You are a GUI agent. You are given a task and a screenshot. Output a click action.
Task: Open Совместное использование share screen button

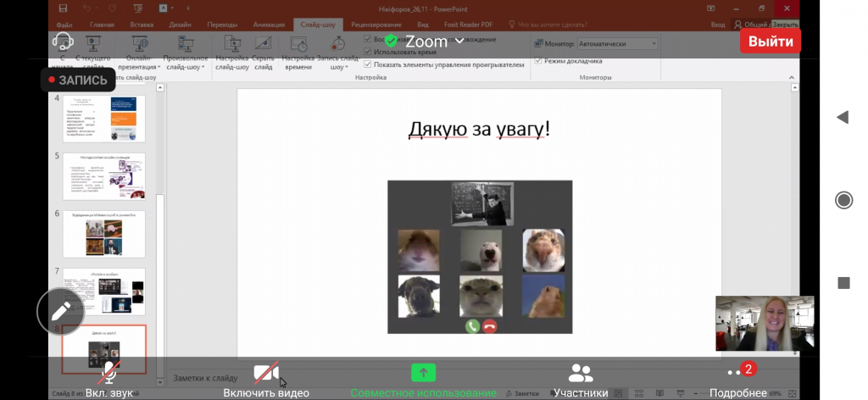click(424, 380)
